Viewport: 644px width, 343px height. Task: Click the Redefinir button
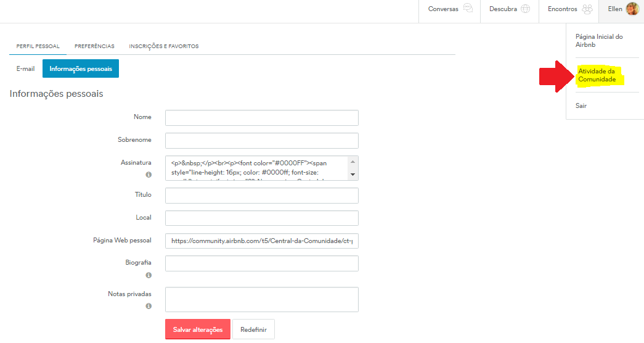(x=253, y=329)
